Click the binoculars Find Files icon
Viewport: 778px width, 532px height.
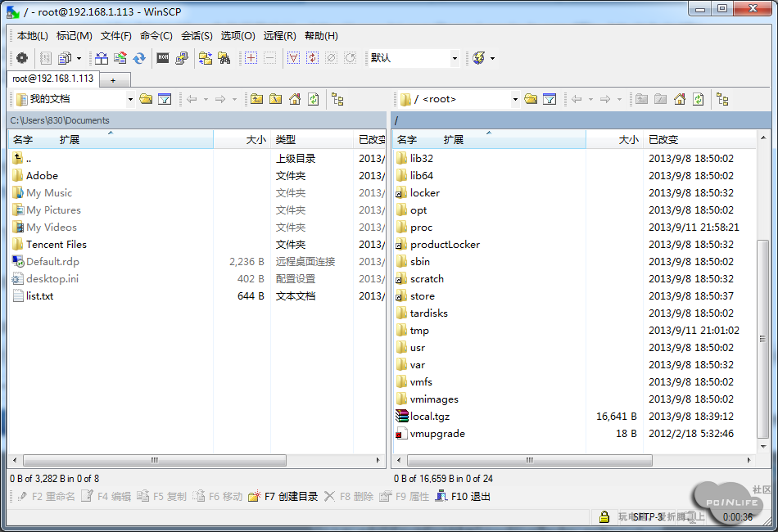(224, 58)
